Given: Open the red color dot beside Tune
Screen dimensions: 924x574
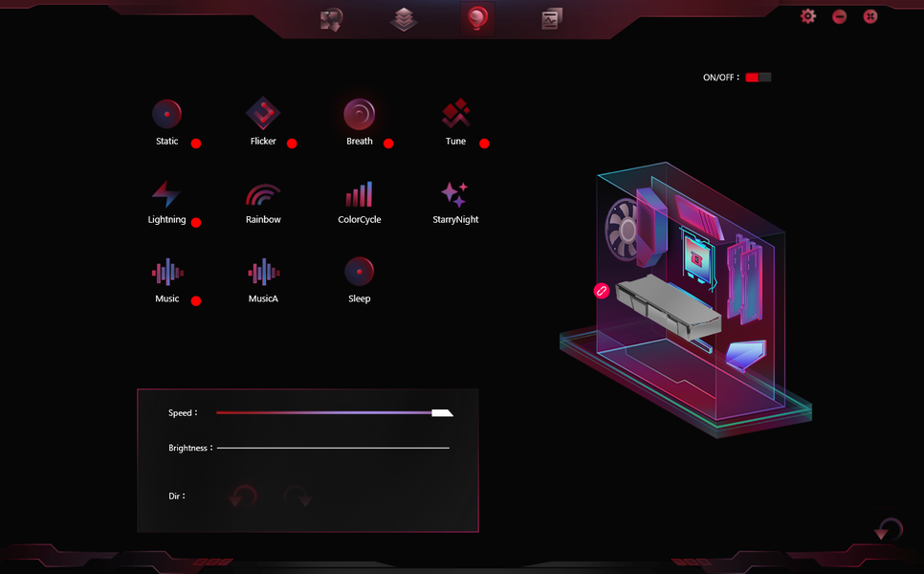Looking at the screenshot, I should coord(484,143).
